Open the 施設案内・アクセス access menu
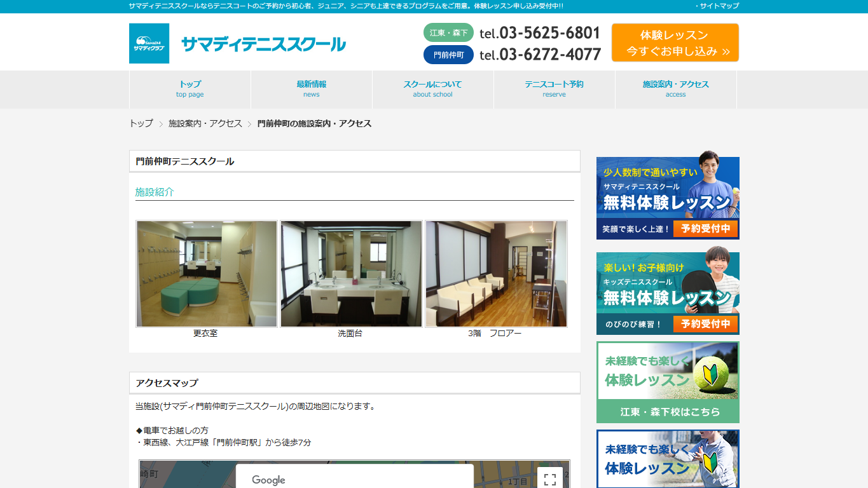Image resolution: width=868 pixels, height=488 pixels. pos(676,89)
